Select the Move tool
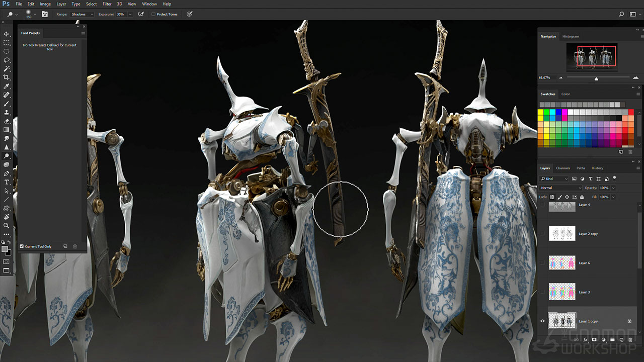This screenshot has height=362, width=644. point(7,34)
